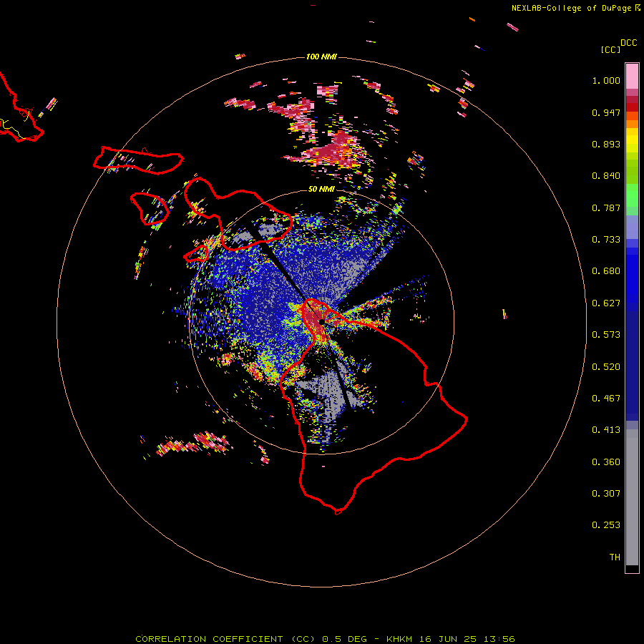Click the 0.520 legend value
This screenshot has width=644, height=644.
tap(606, 367)
